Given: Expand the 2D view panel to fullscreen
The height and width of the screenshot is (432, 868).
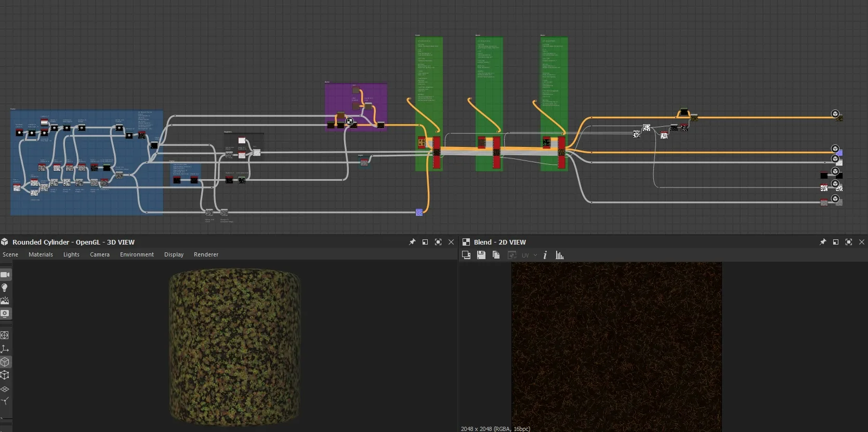Looking at the screenshot, I should click(849, 242).
